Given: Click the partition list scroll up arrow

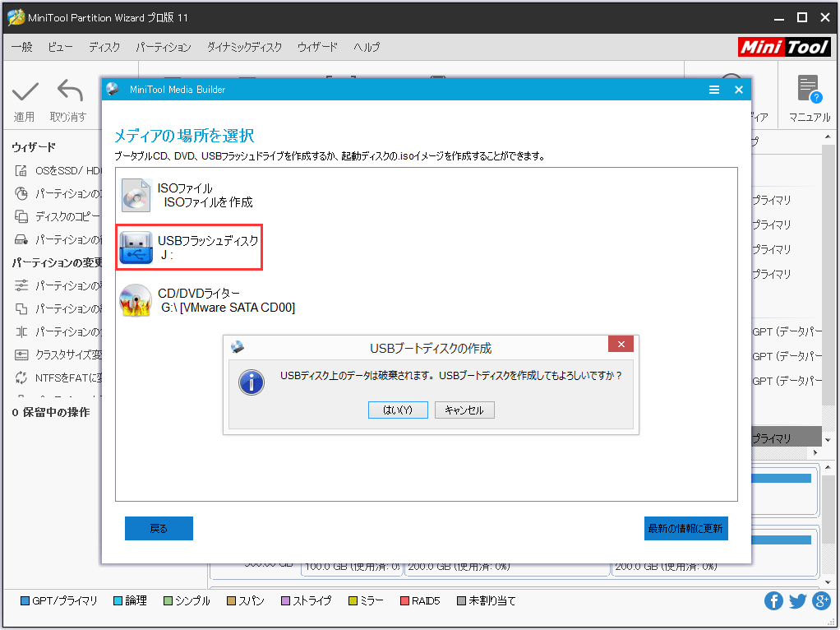Looking at the screenshot, I should click(x=828, y=137).
